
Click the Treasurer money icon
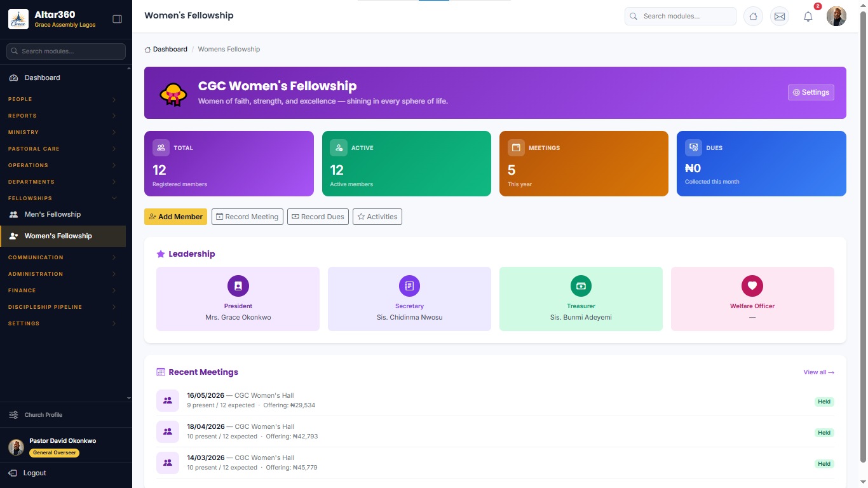pyautogui.click(x=581, y=286)
